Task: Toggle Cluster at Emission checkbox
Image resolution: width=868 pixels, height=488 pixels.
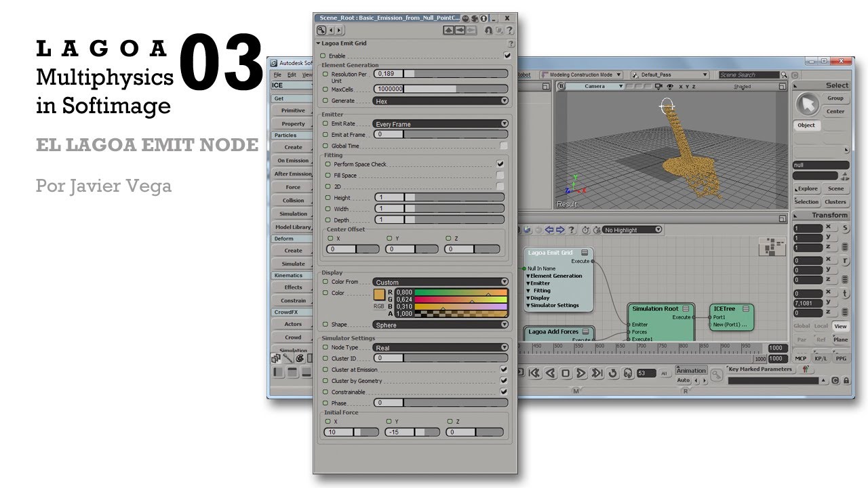Action: (x=503, y=369)
